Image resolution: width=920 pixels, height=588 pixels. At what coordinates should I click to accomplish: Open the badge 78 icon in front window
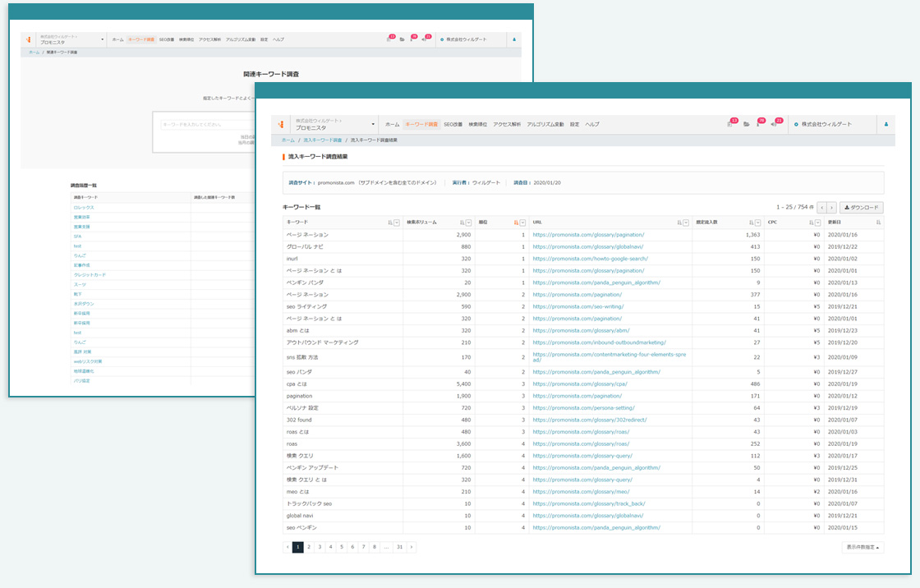759,123
